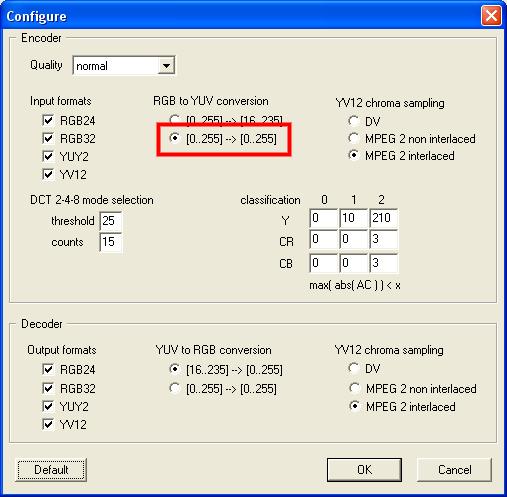Uncheck decoder YV12 output format

click(x=48, y=424)
